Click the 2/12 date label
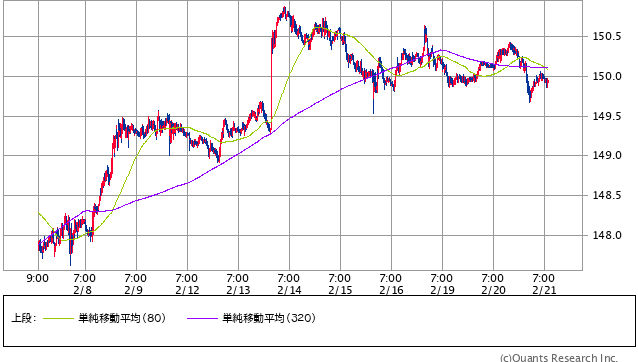 (x=187, y=290)
